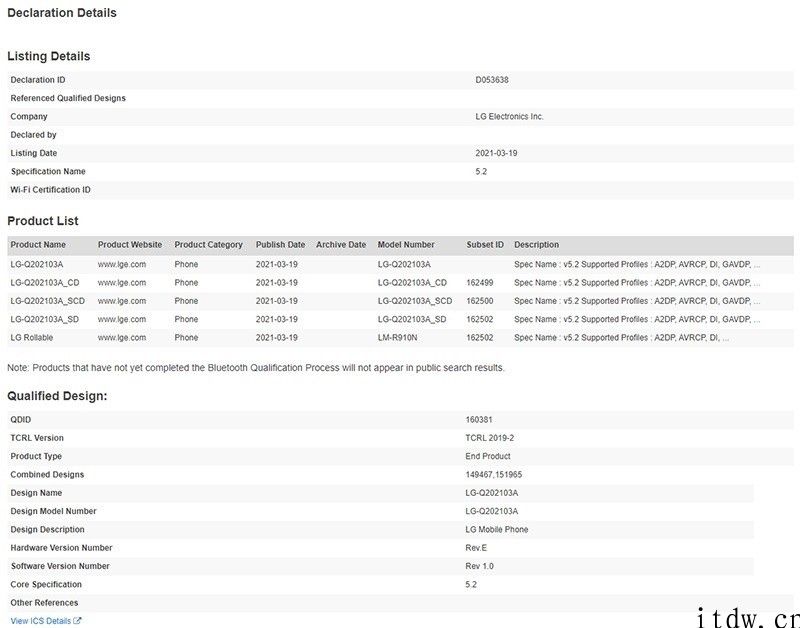Screen dimensions: 800x628
Task: Click the Product Website column header
Action: [130, 245]
